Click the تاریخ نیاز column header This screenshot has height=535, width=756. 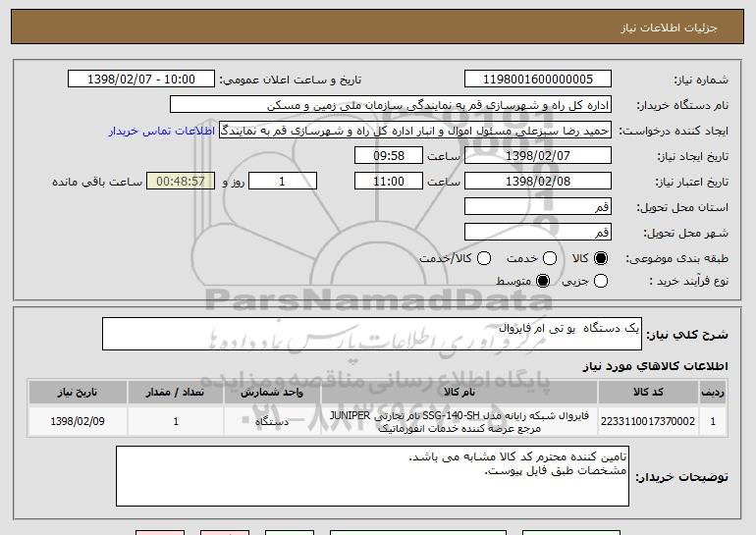78,393
